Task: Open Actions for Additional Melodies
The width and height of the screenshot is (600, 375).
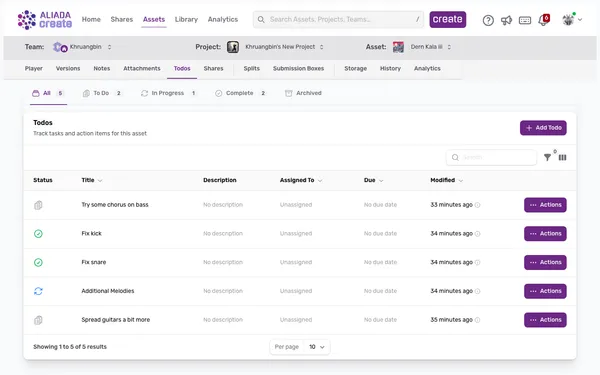Action: click(545, 291)
